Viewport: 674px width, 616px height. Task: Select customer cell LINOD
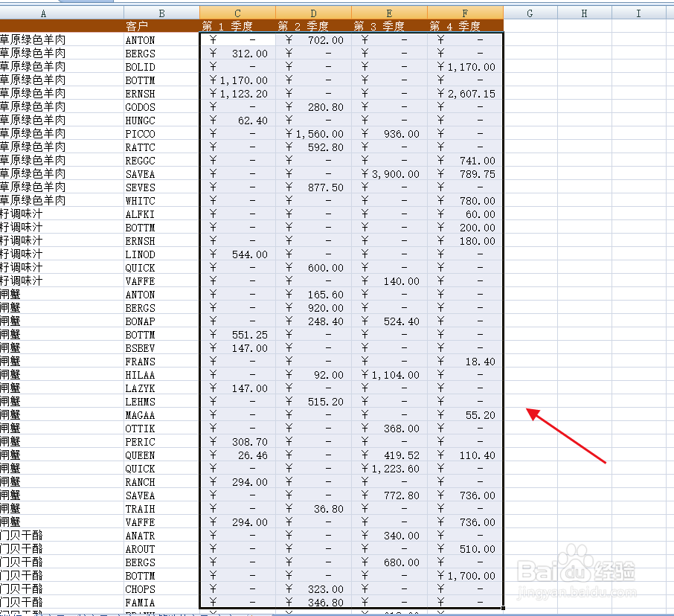click(161, 254)
